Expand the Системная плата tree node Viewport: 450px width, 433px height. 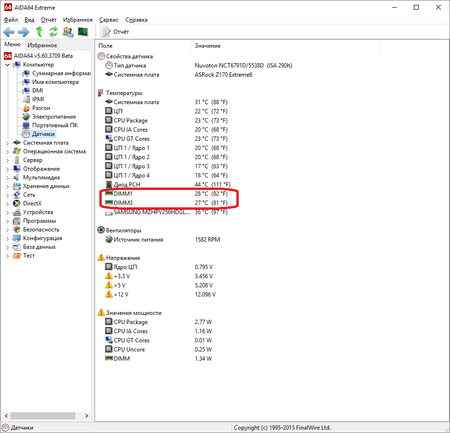(7, 143)
